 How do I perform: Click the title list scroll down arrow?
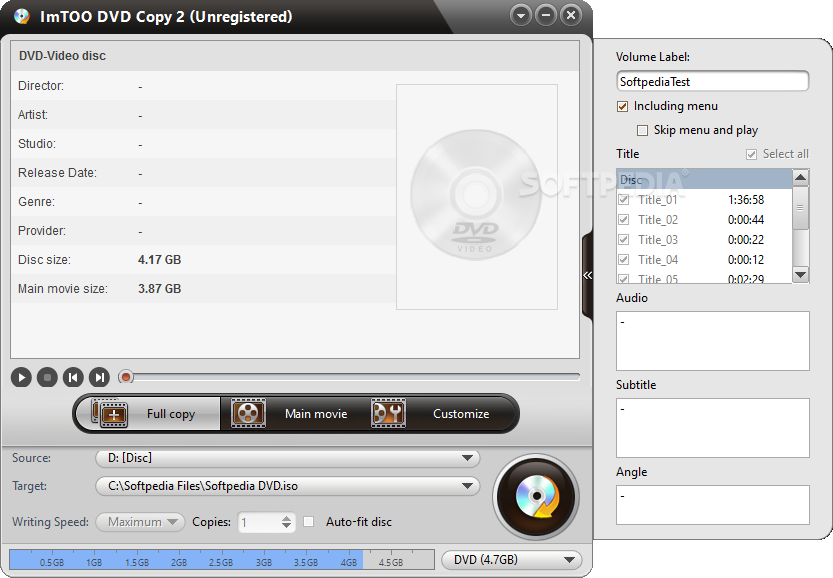click(801, 275)
